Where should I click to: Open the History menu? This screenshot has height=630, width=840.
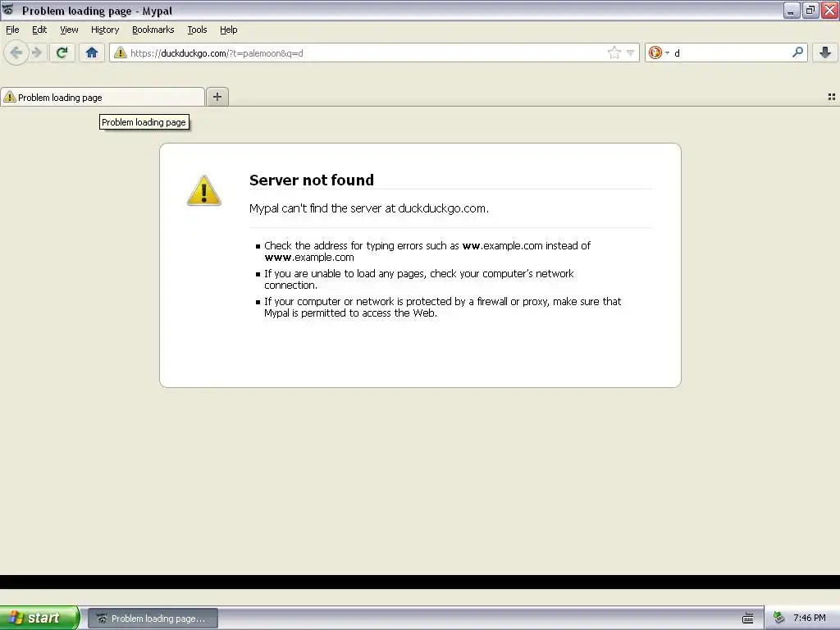click(105, 30)
